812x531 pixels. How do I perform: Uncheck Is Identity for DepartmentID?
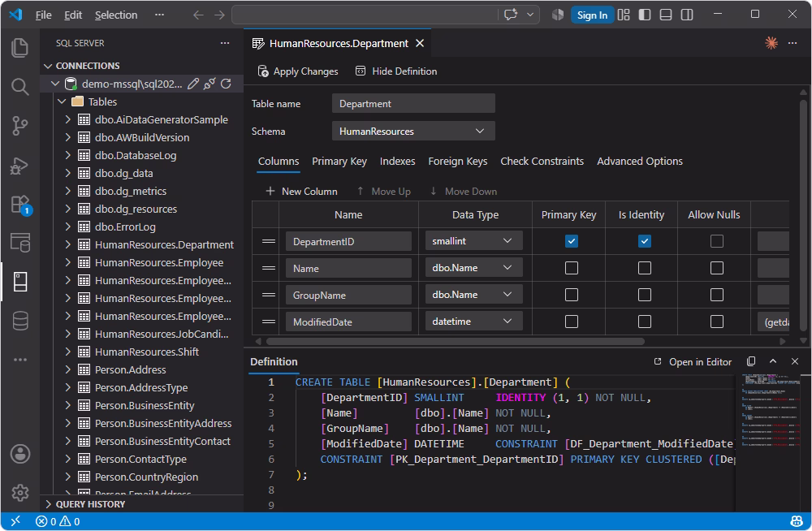click(644, 241)
